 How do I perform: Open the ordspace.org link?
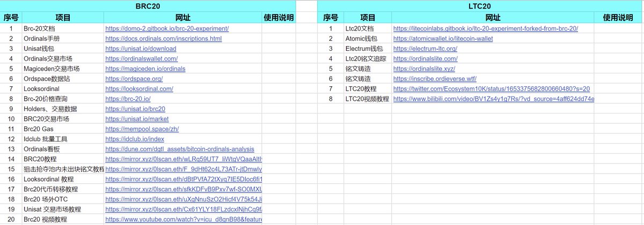coord(134,79)
